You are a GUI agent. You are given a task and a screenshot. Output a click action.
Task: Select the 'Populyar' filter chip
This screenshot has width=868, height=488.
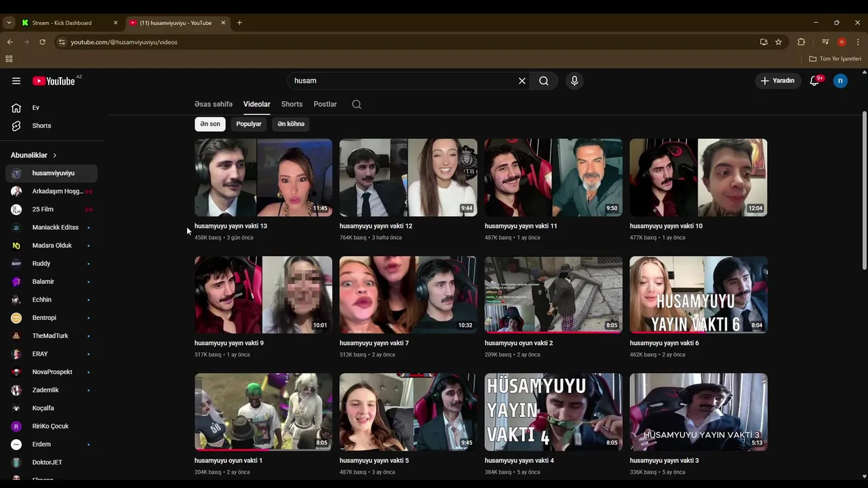click(249, 124)
